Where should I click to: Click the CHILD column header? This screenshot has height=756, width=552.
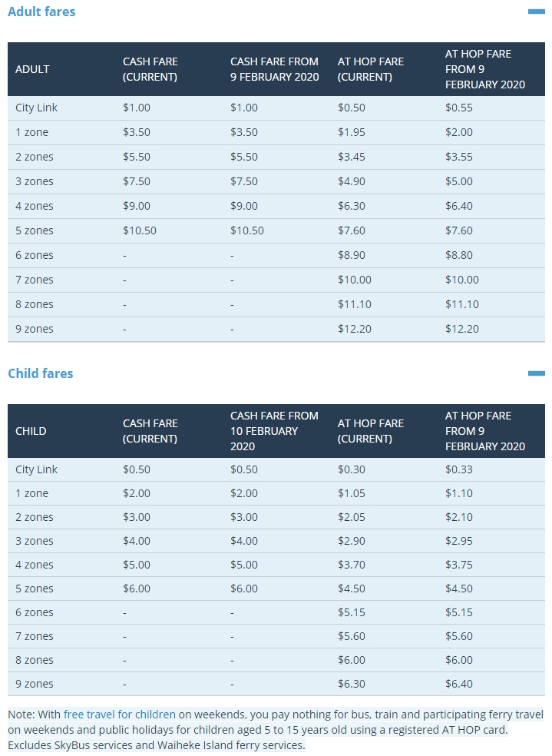pos(31,431)
